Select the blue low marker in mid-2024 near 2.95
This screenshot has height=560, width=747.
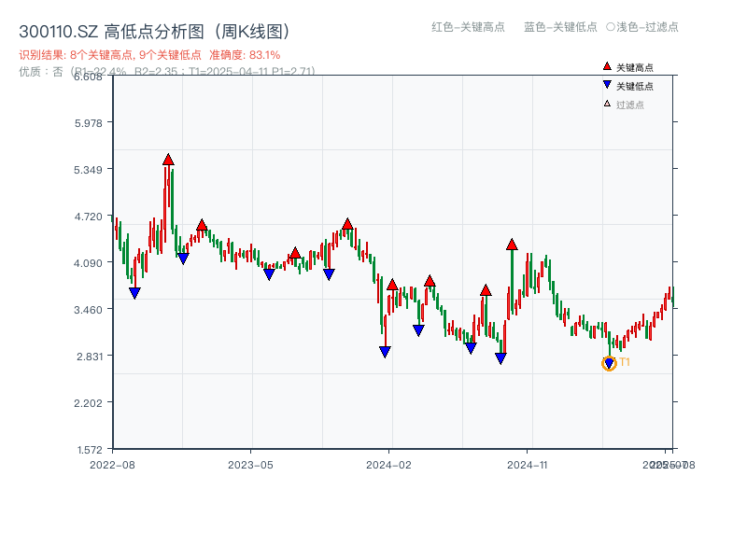point(471,348)
